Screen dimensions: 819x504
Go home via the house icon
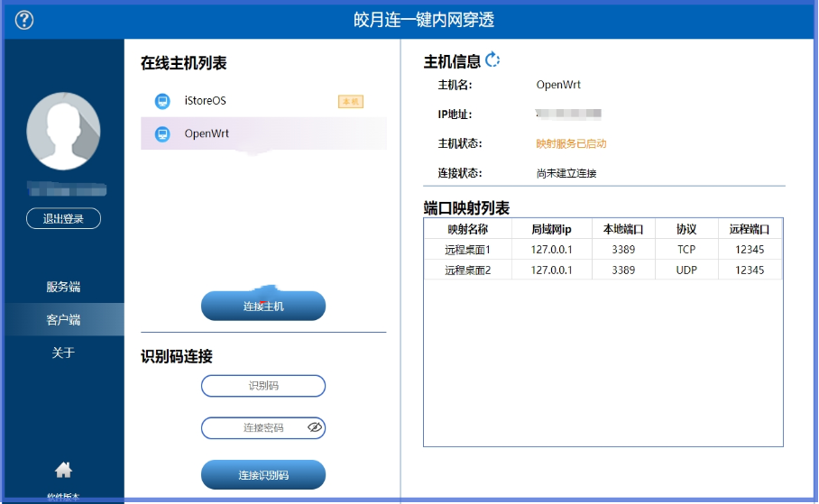63,470
